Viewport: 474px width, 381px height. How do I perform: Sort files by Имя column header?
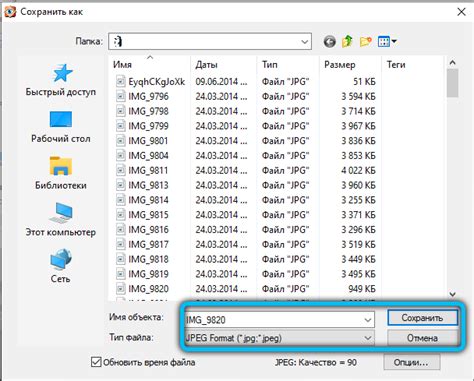[122, 64]
